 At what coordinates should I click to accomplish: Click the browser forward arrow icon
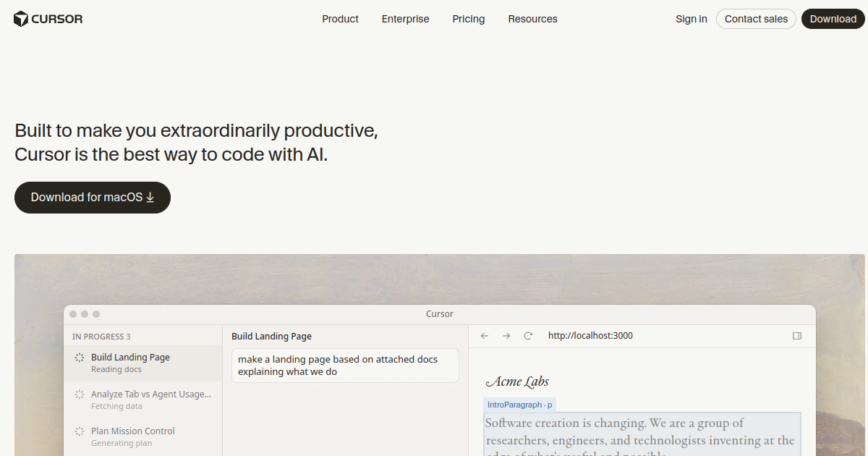(506, 336)
